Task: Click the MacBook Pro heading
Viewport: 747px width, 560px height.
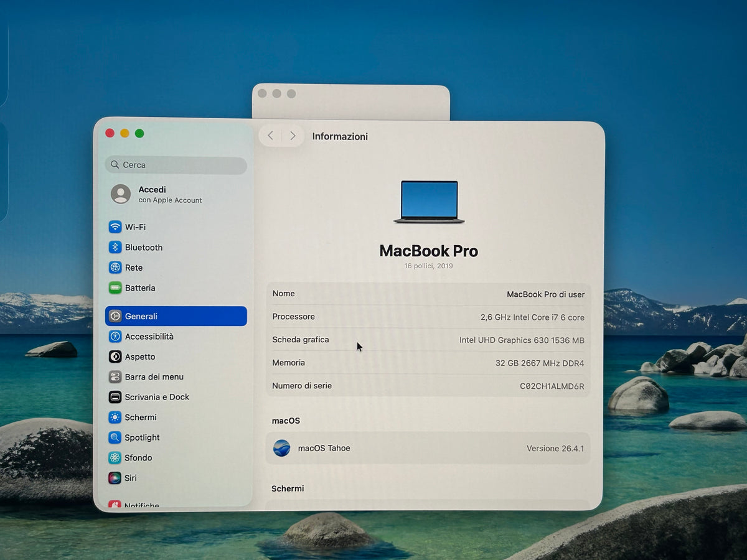Action: coord(429,251)
